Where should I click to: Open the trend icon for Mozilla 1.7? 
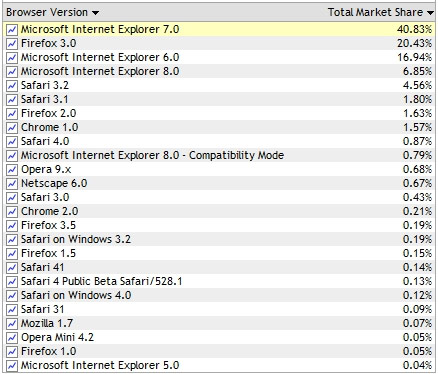[12, 324]
